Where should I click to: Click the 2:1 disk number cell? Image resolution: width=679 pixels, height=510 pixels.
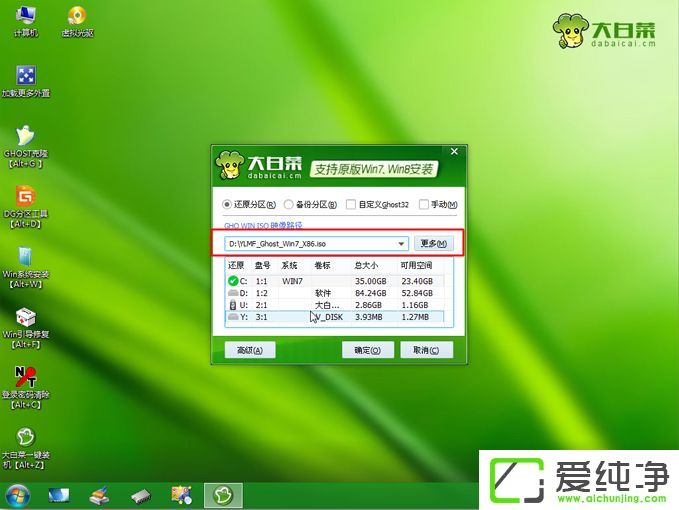point(262,305)
